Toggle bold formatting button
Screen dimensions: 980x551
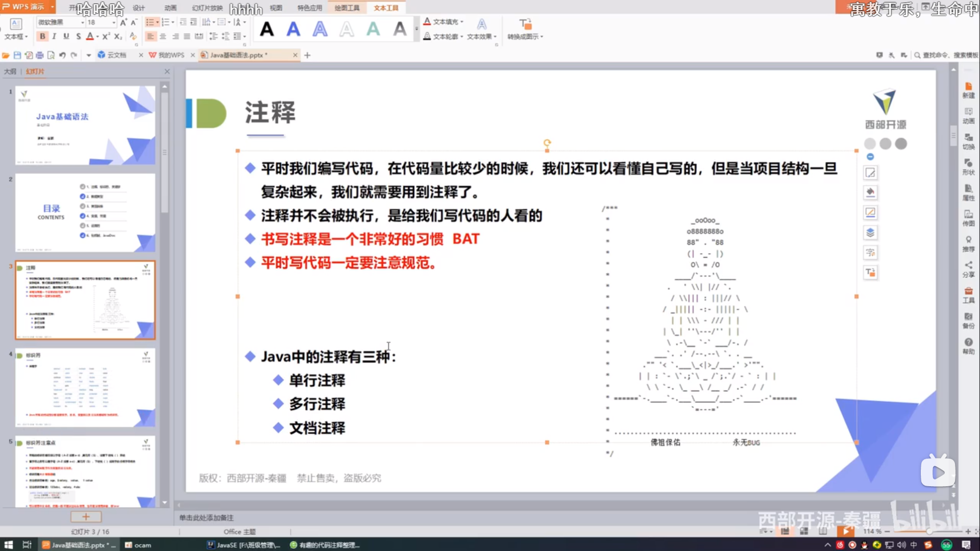pos(42,36)
